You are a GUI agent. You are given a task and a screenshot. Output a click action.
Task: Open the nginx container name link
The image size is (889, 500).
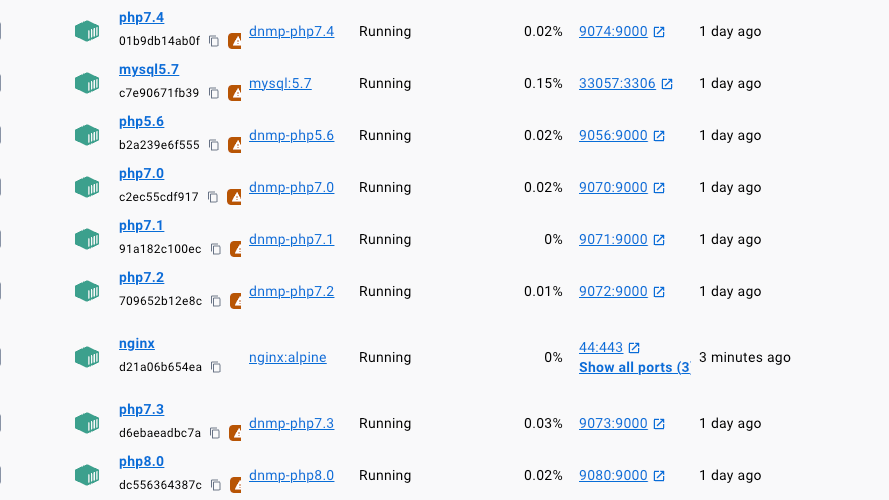137,344
